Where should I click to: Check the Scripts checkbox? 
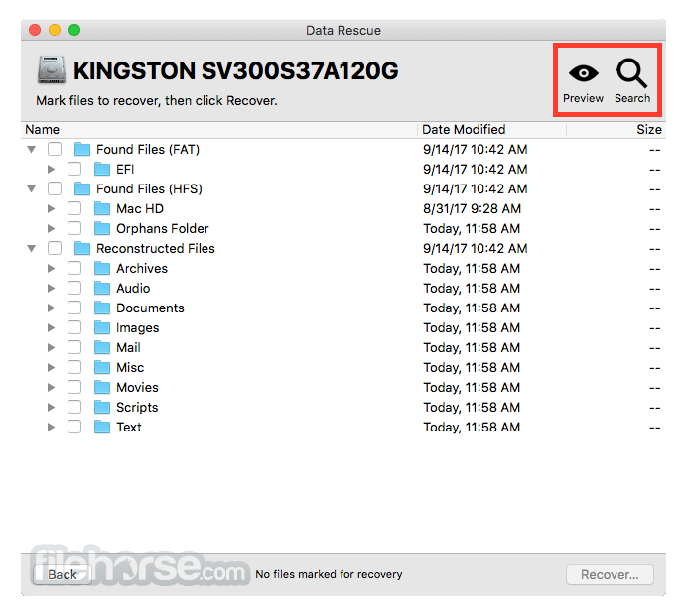pyautogui.click(x=74, y=407)
